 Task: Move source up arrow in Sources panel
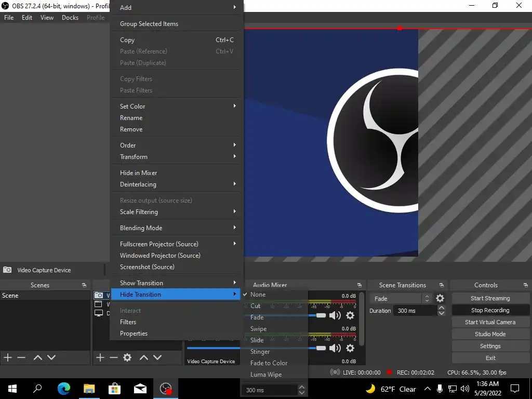pyautogui.click(x=144, y=357)
